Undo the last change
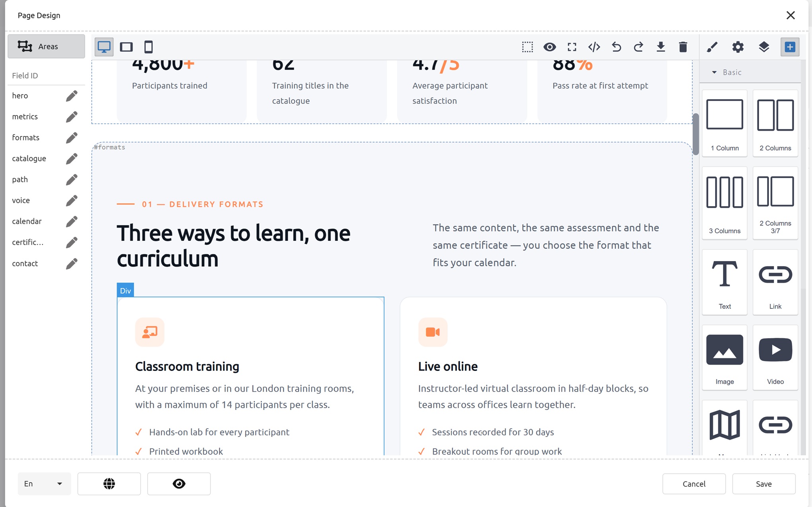 [617, 47]
